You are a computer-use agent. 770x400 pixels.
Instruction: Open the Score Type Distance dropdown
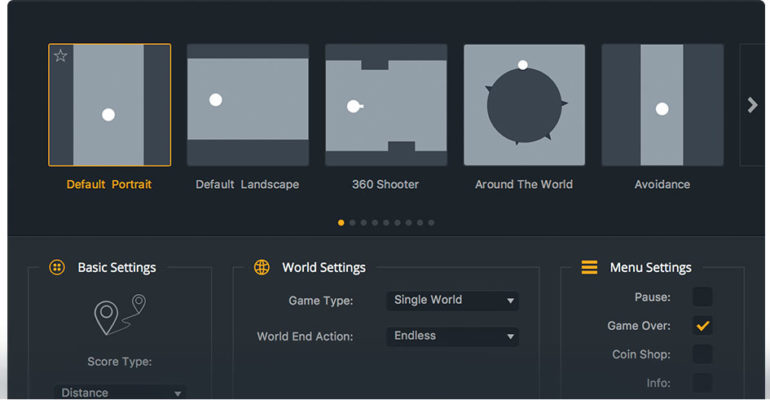tap(120, 392)
